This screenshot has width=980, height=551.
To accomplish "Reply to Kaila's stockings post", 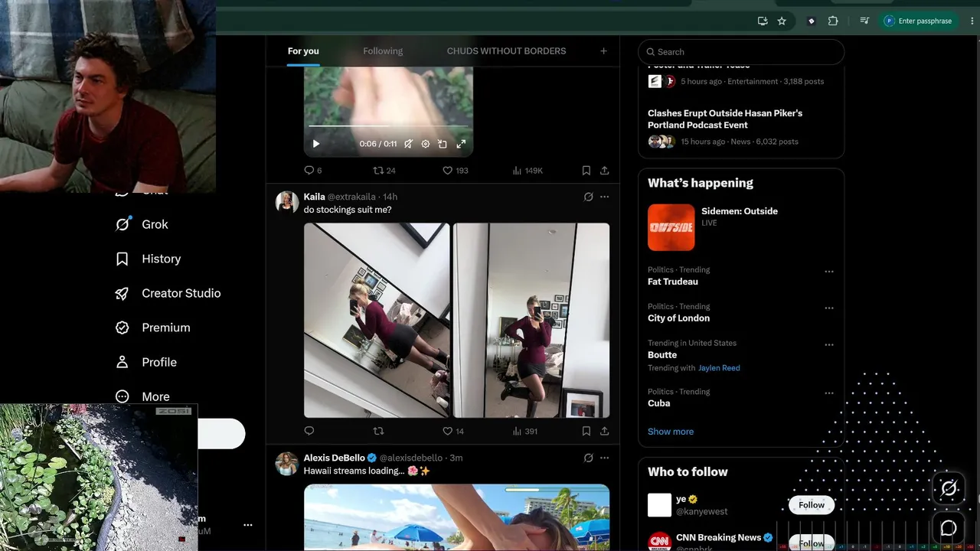I will tap(309, 431).
